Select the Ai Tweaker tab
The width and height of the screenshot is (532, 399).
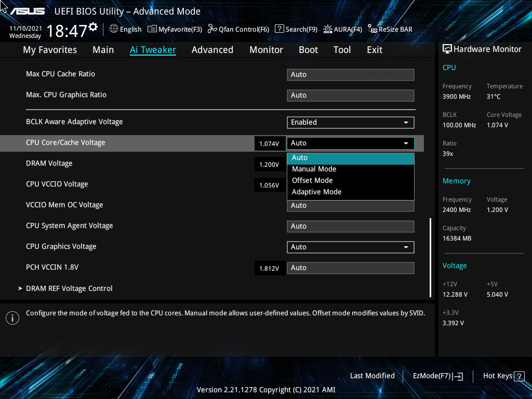[x=153, y=50]
